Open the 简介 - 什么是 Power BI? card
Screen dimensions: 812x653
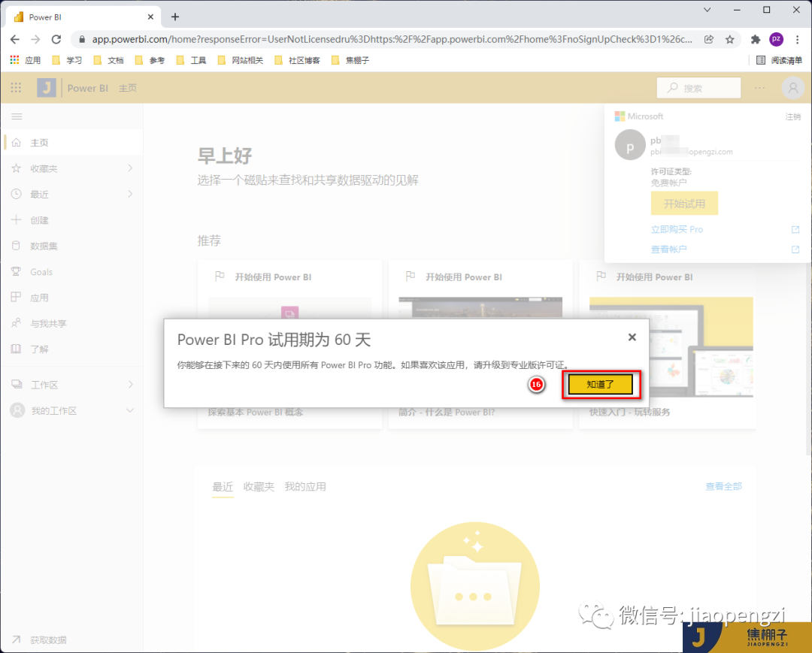480,344
